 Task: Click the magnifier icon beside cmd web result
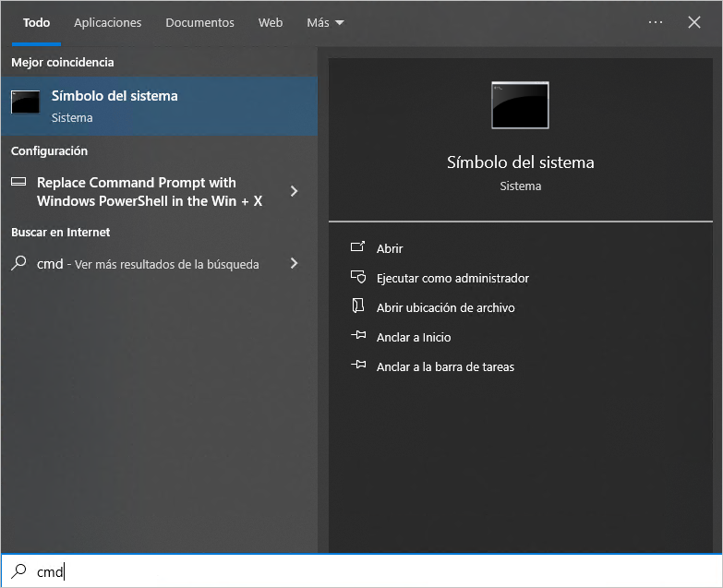tap(18, 263)
